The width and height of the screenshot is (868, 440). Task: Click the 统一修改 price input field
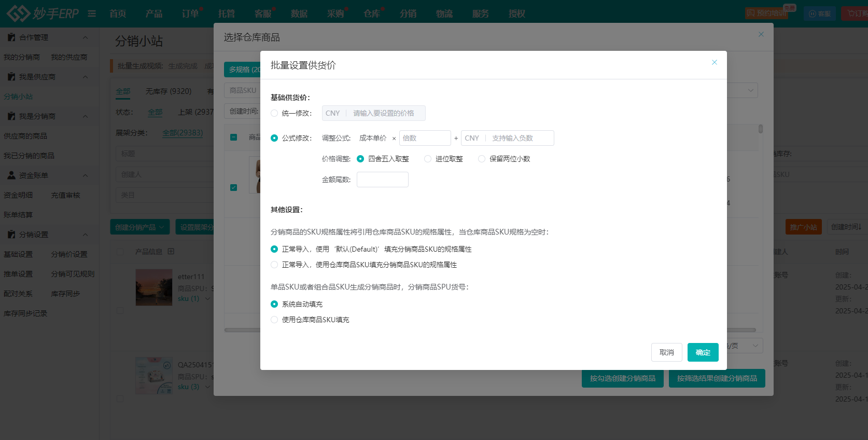[x=374, y=113]
